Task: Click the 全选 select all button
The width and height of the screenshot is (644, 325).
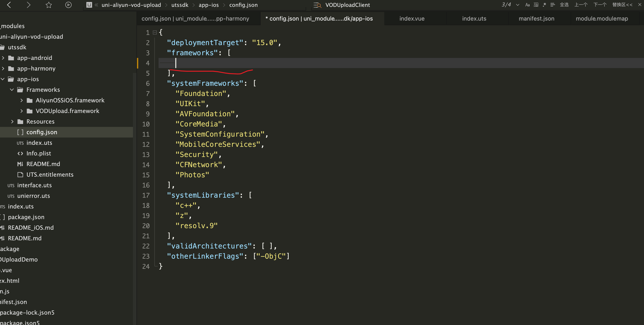Action: (564, 5)
